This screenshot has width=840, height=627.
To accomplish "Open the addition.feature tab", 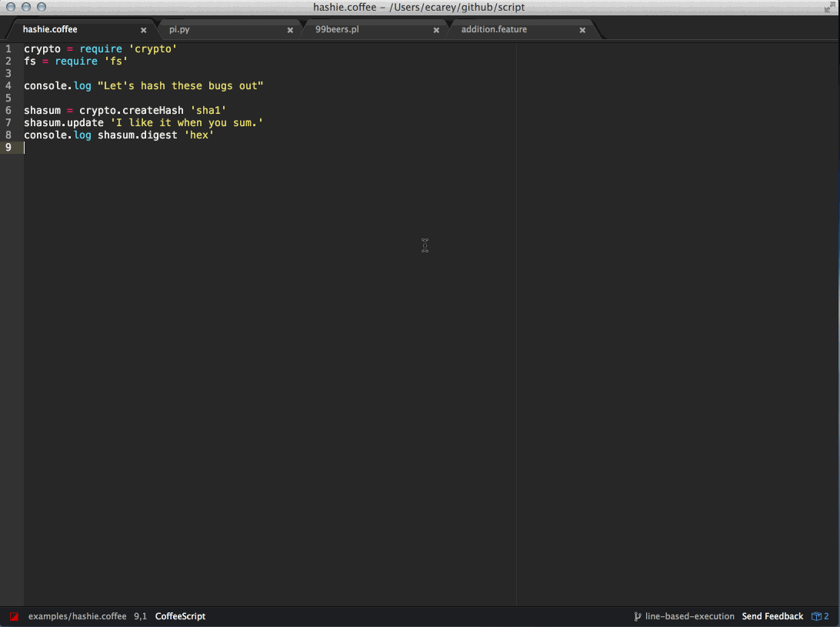I will [495, 29].
